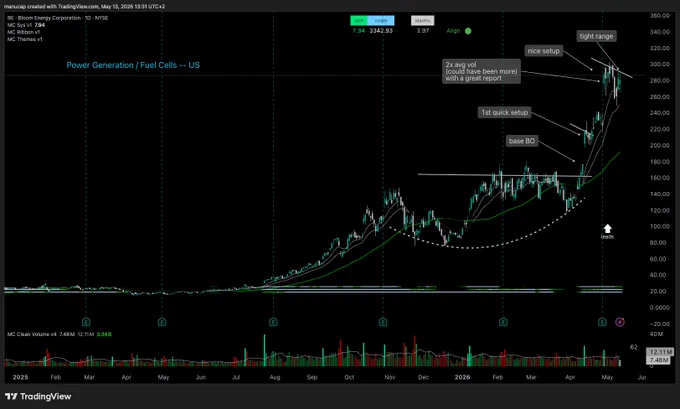
Task: Select the horizontal resistance line near 160.00
Action: point(504,175)
